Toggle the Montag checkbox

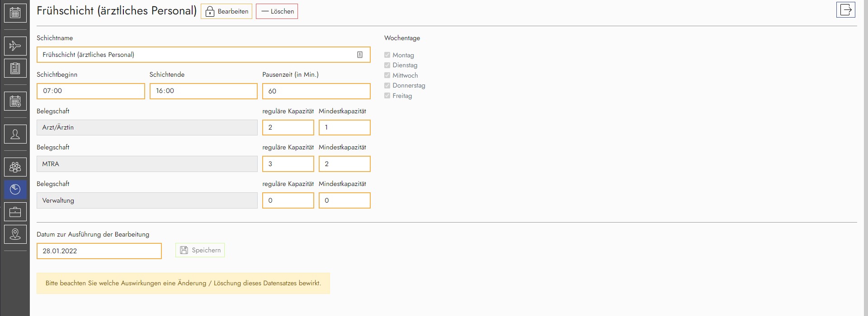coord(387,55)
